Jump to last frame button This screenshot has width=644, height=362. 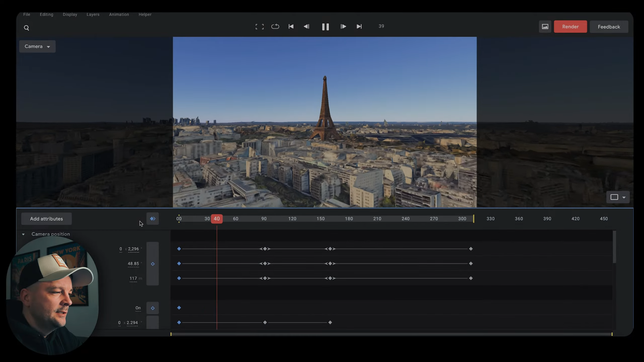click(x=359, y=26)
